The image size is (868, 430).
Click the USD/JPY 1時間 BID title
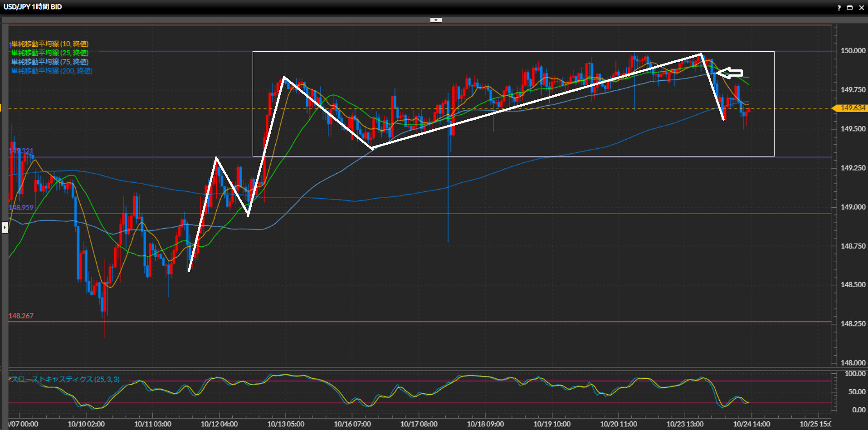point(33,7)
